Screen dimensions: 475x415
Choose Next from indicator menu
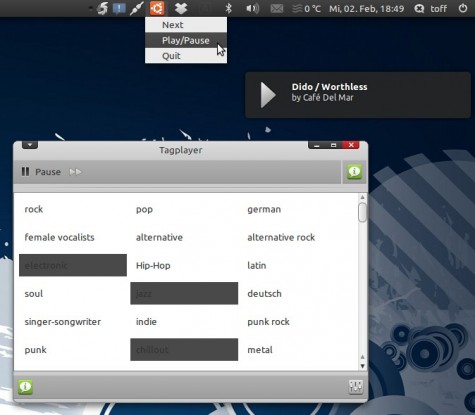[x=186, y=25]
